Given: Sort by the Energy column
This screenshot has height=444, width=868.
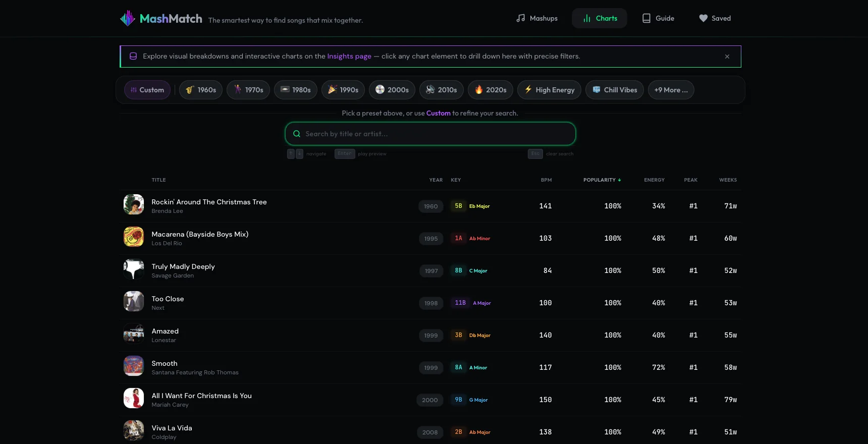Looking at the screenshot, I should click(654, 180).
